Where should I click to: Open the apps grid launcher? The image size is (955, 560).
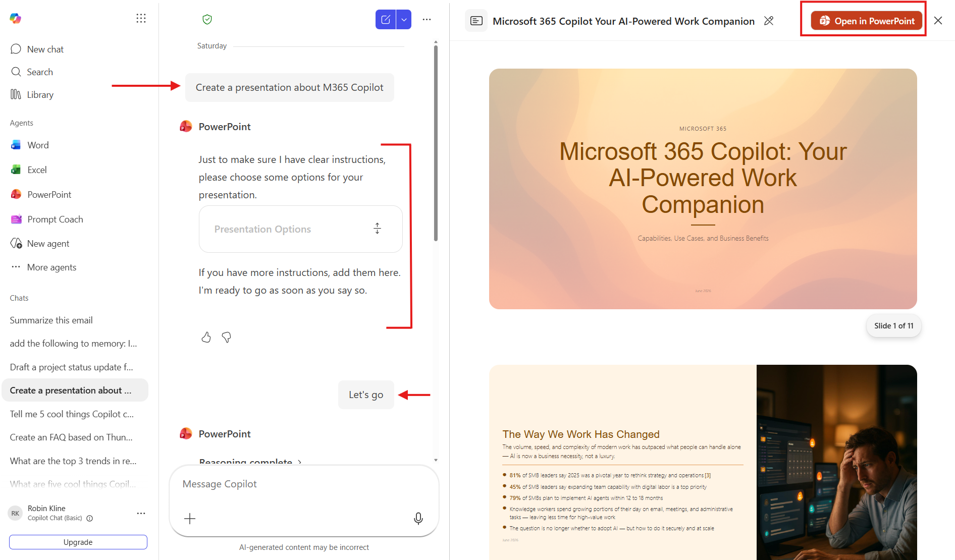[141, 19]
